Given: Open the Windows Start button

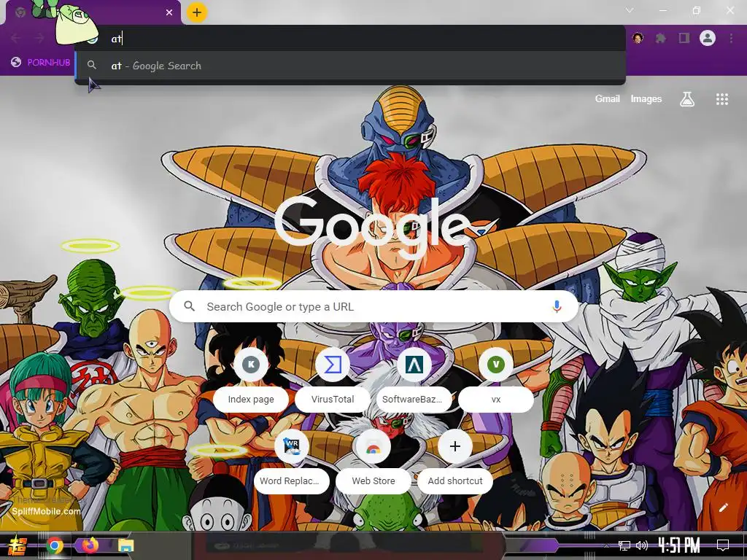Looking at the screenshot, I should [x=18, y=546].
